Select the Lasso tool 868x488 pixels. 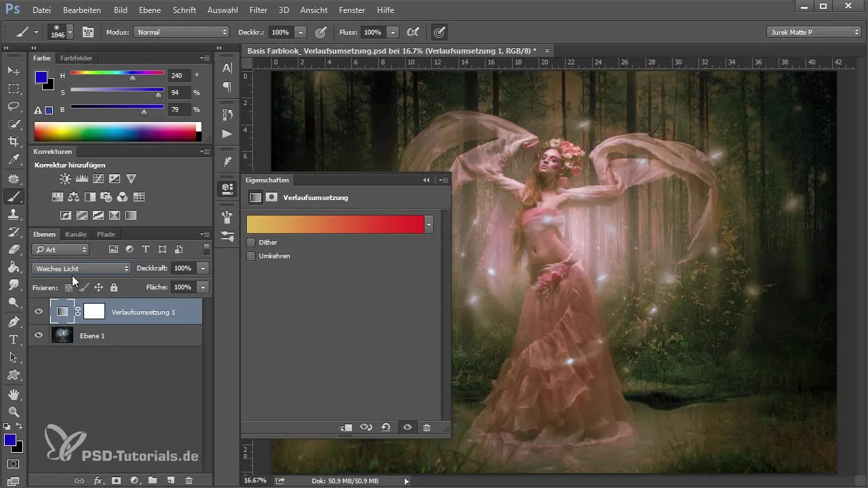tap(14, 106)
